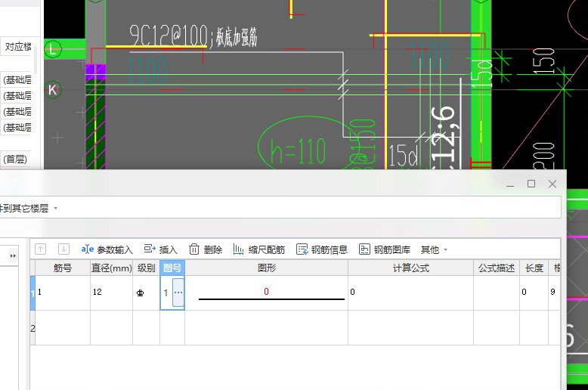Click the 板底加强筋 annotation text
The image size is (588, 390).
pos(237,37)
